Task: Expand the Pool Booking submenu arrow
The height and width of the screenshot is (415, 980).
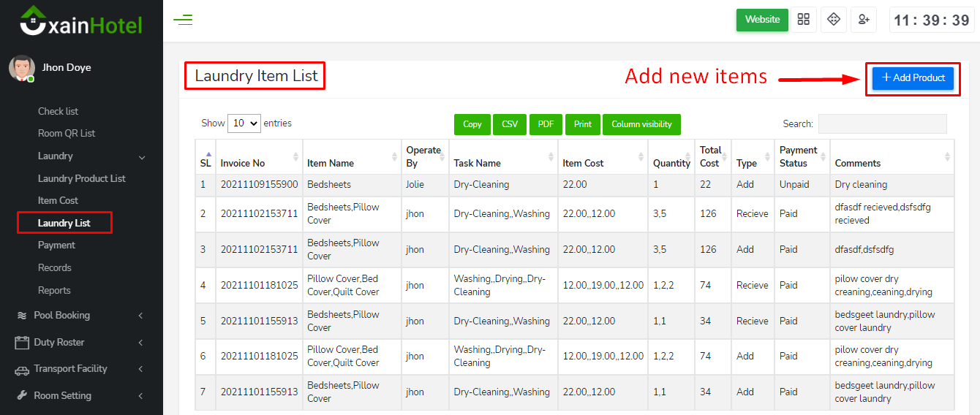Action: (x=140, y=316)
